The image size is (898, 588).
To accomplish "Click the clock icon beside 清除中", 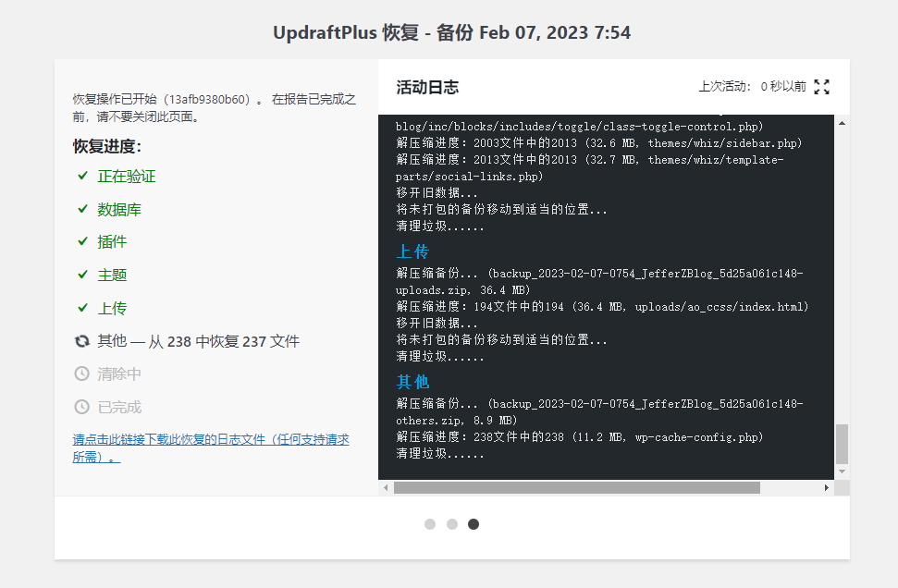I will [82, 374].
